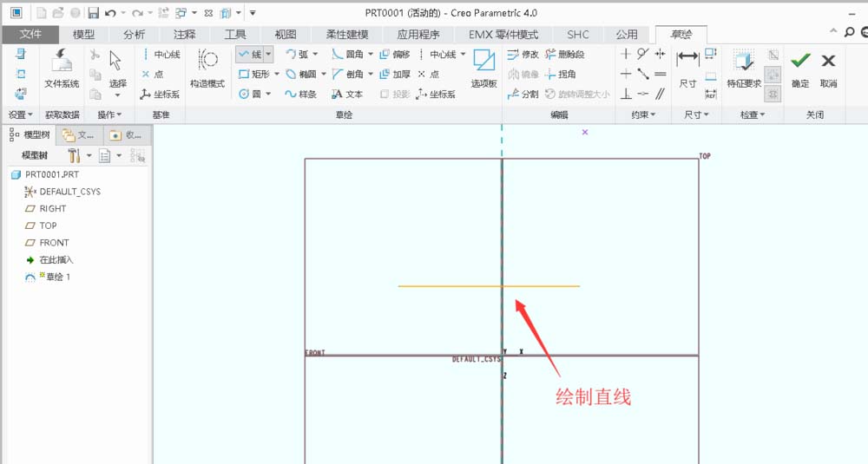This screenshot has width=868, height=464.
Task: Select the Rectangle sketch tool
Action: [254, 74]
